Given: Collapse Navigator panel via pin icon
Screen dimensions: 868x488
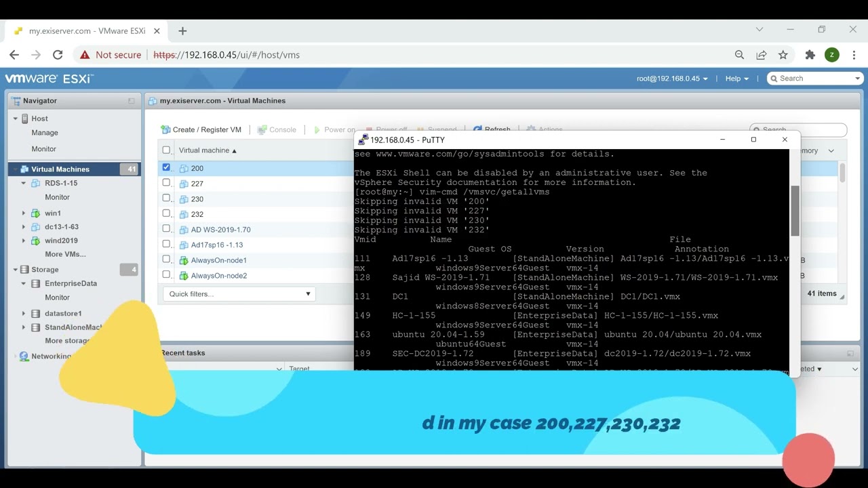Looking at the screenshot, I should click(132, 101).
